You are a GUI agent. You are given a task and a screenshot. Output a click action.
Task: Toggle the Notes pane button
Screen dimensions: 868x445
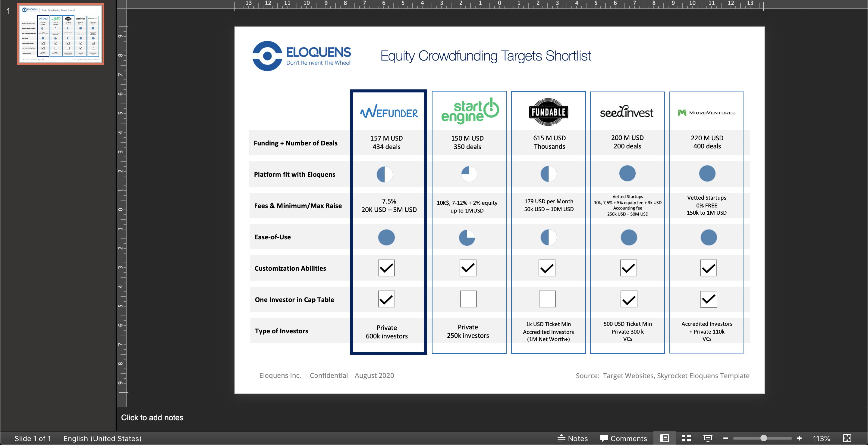[x=573, y=438]
